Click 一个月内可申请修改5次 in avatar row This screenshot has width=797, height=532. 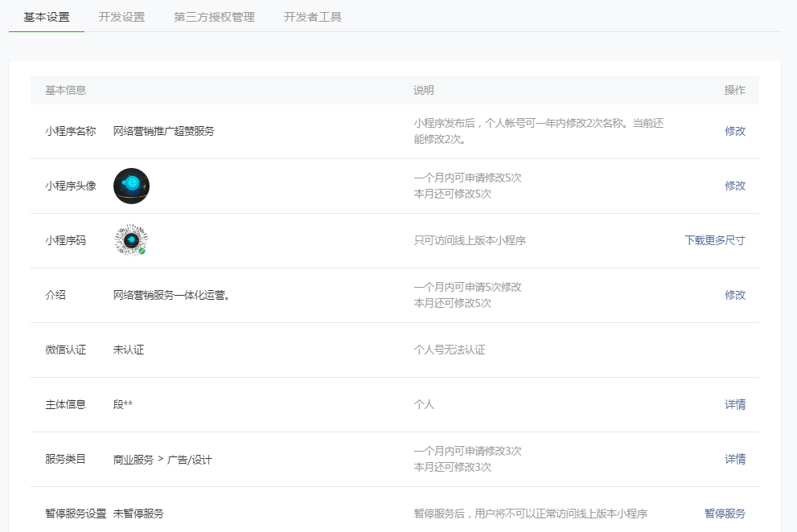[x=467, y=178]
